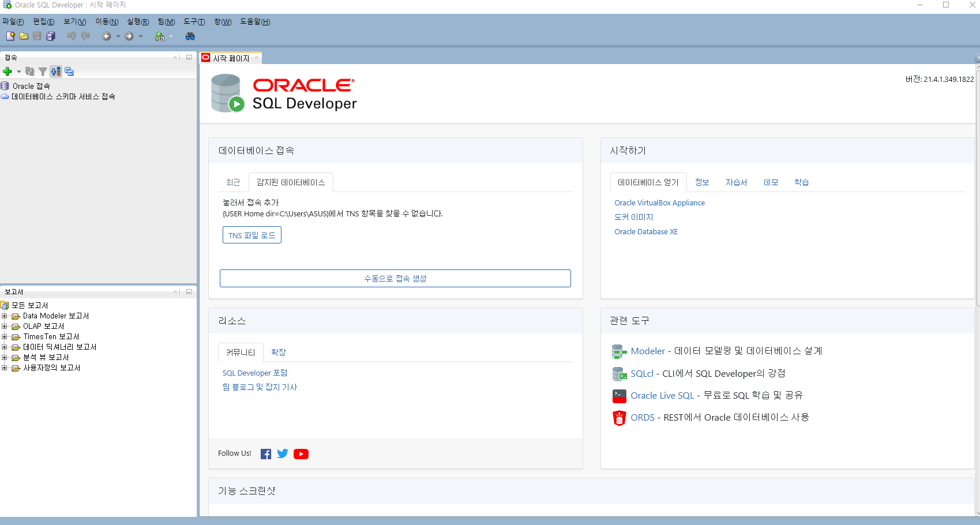The width and height of the screenshot is (980, 525).
Task: Switch to the 최근 tab
Action: tap(233, 182)
